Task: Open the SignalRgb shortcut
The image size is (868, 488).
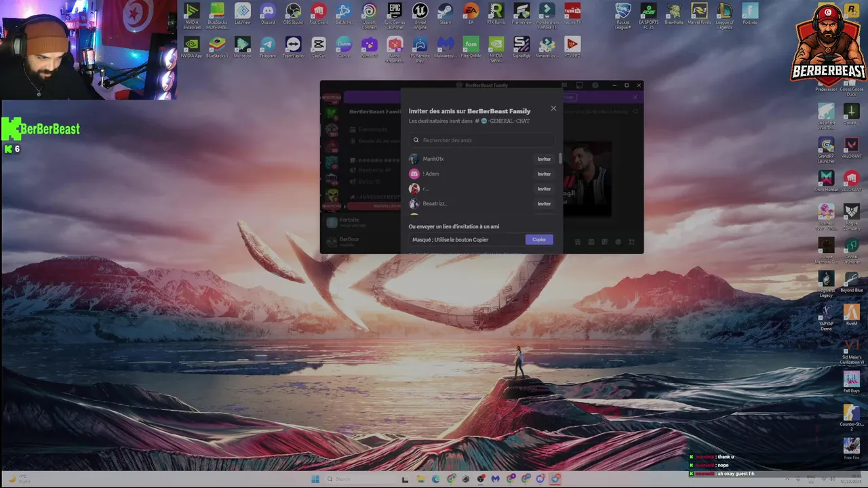Action: coord(521,47)
